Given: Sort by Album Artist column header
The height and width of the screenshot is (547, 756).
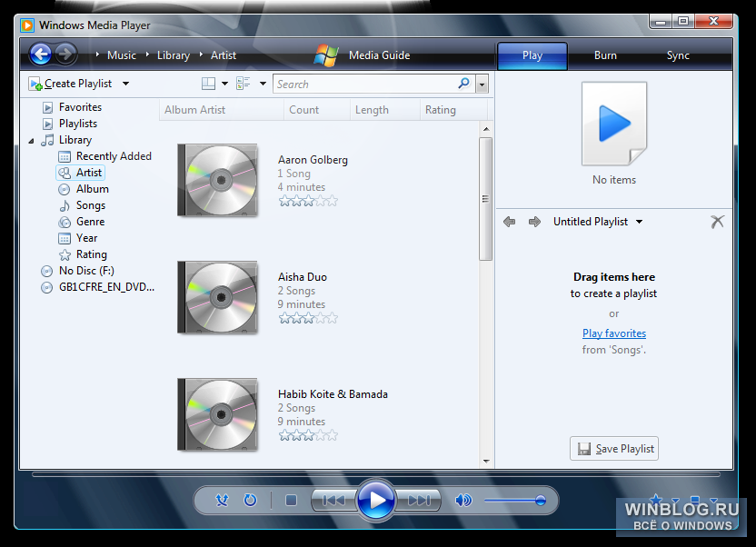Looking at the screenshot, I should 222,110.
